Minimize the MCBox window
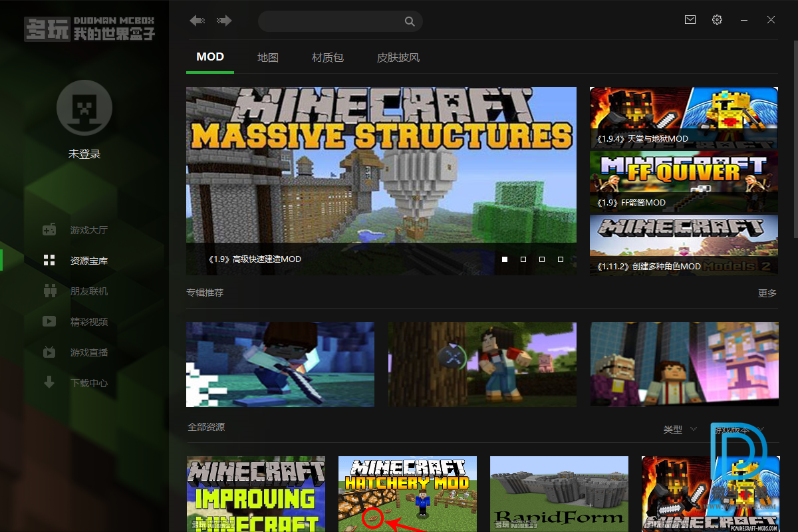 click(743, 20)
